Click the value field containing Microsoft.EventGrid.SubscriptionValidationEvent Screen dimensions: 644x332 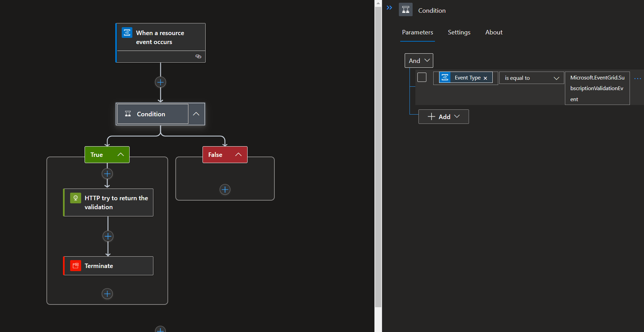tap(597, 88)
